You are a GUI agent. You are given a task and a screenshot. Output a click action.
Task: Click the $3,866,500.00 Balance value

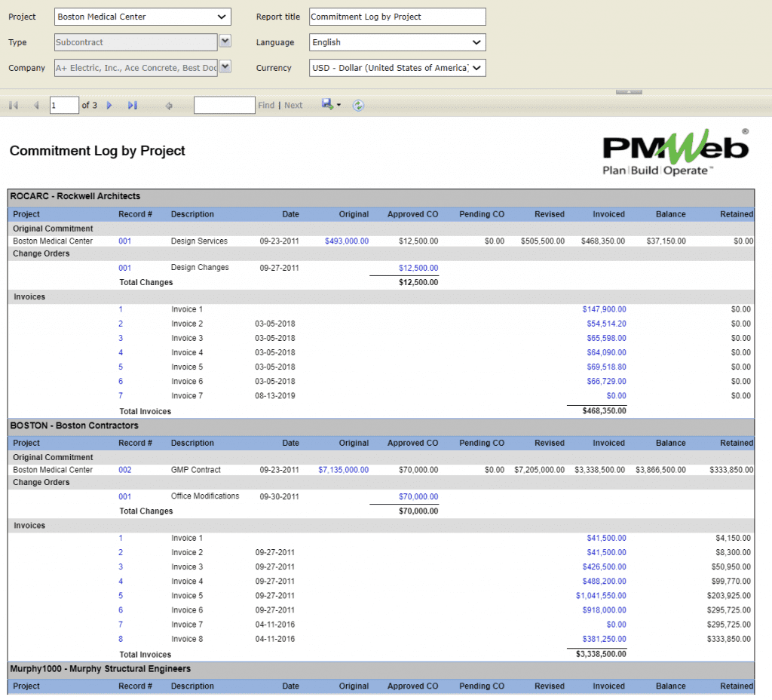pos(660,470)
